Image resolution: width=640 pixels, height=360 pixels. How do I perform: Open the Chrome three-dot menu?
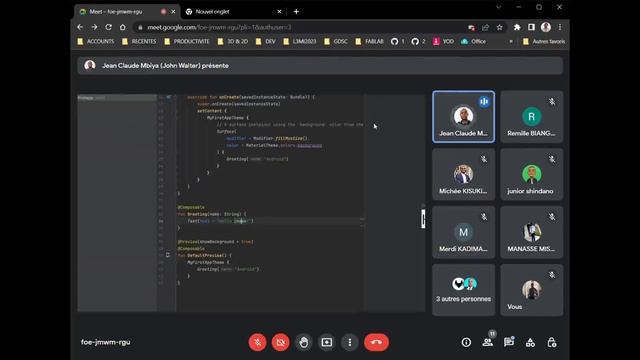click(560, 27)
